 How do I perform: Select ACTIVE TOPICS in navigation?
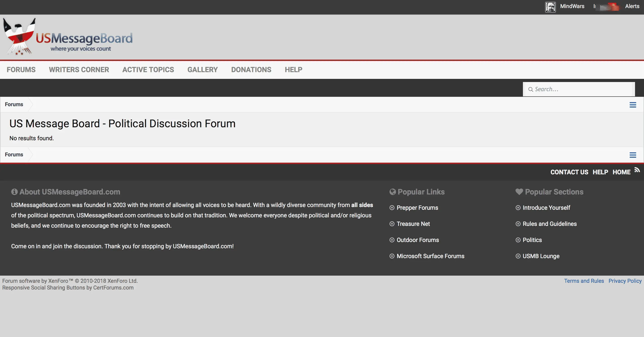coord(148,70)
